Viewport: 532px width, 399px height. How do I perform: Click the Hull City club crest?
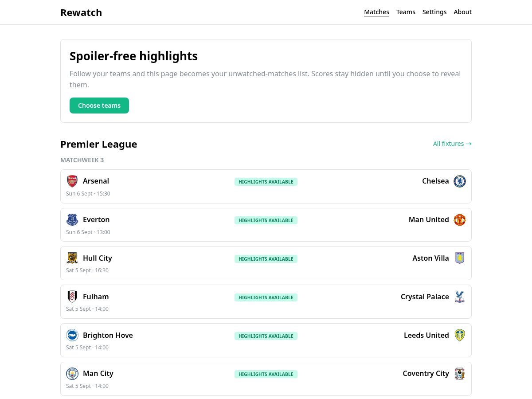(x=72, y=258)
